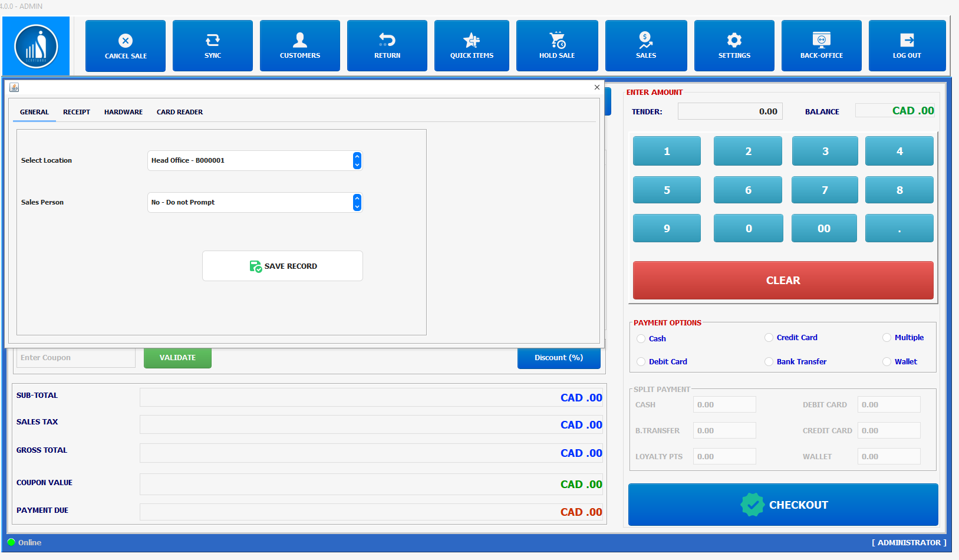Switch to the Receipt tab
This screenshot has height=560, width=959.
coord(77,112)
